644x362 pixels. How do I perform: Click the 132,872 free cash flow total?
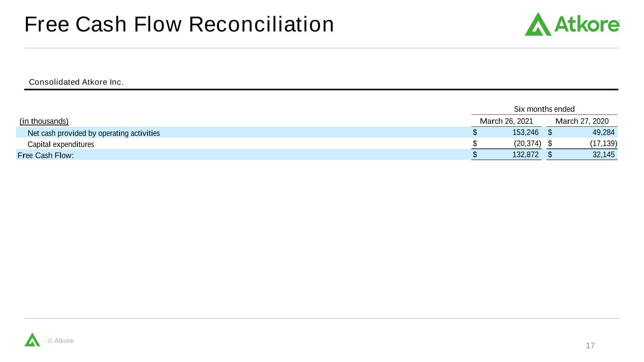(x=526, y=154)
